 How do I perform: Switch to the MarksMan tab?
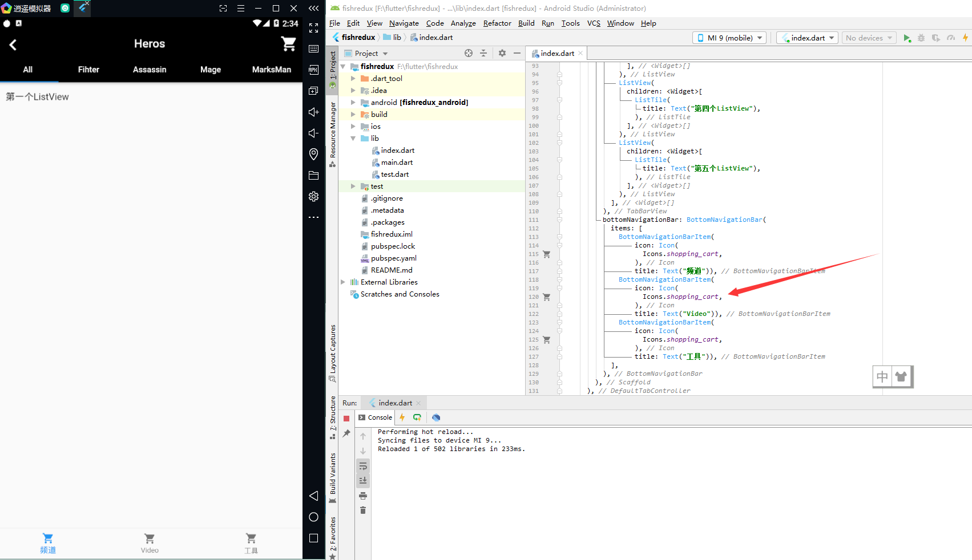(272, 70)
